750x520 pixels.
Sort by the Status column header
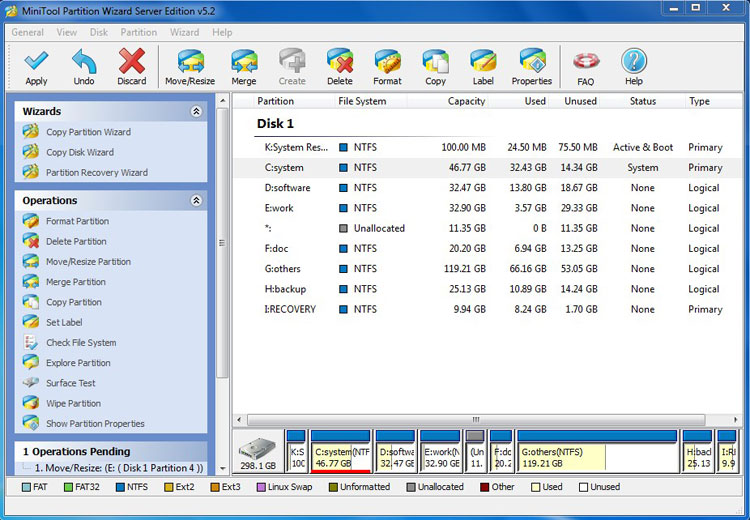tap(642, 101)
